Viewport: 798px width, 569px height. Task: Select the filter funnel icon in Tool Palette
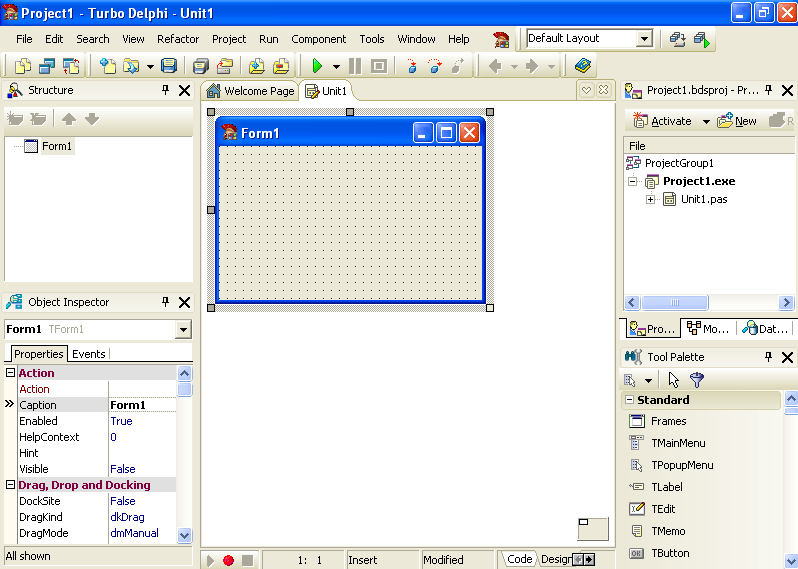point(697,380)
